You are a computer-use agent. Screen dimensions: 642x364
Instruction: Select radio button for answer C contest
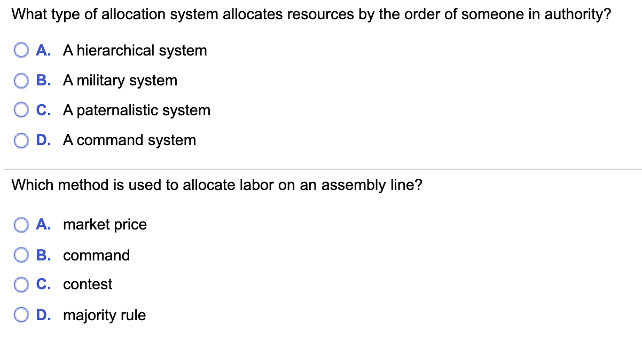pyautogui.click(x=21, y=284)
